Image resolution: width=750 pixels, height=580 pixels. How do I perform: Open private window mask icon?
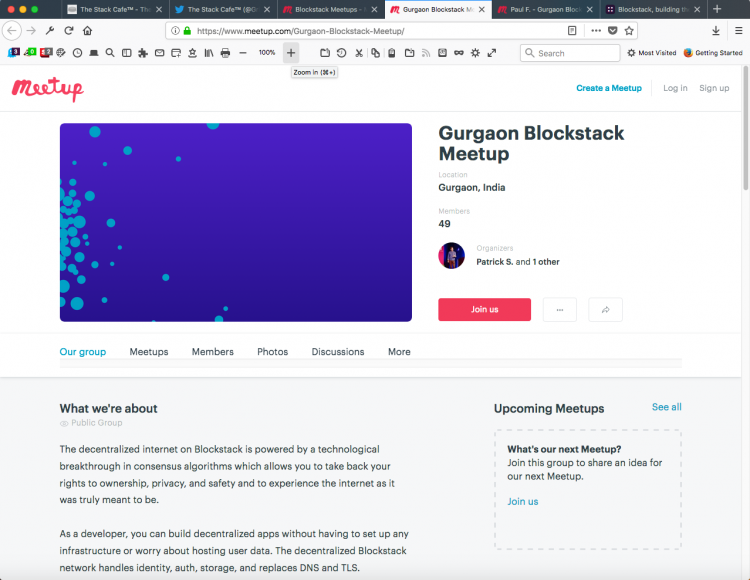click(459, 53)
